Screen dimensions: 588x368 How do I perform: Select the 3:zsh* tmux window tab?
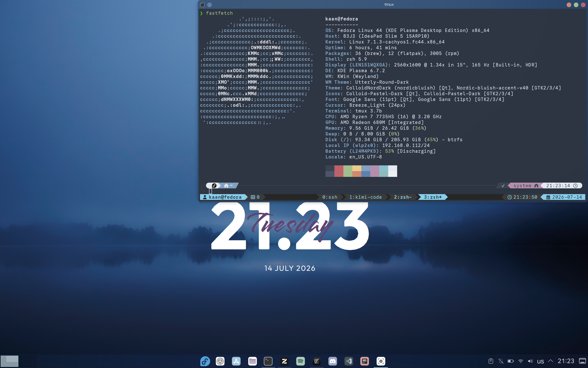click(433, 197)
